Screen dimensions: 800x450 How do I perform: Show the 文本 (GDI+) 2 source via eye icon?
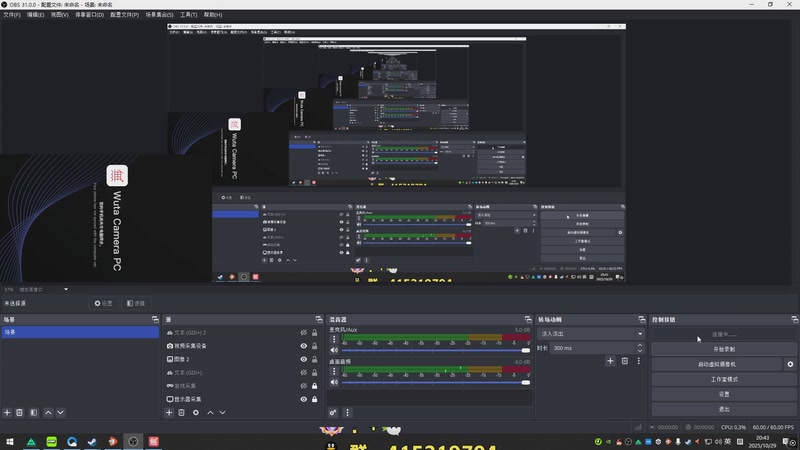pos(304,333)
